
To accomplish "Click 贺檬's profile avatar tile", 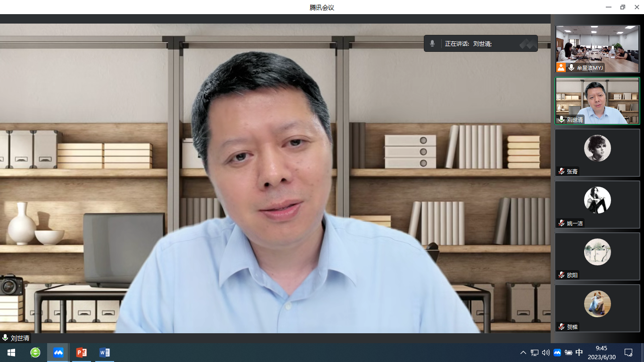I will 597,304.
